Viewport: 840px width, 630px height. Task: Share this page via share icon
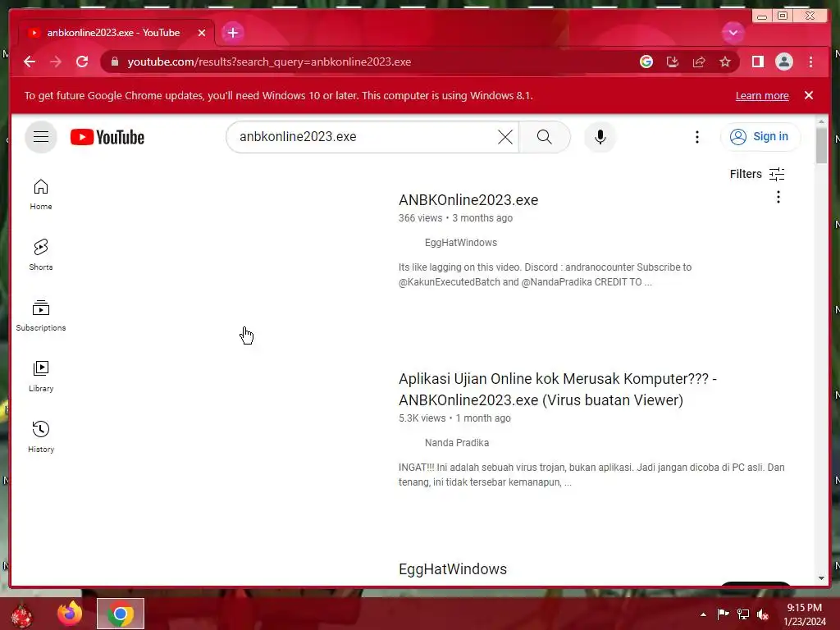pos(699,62)
